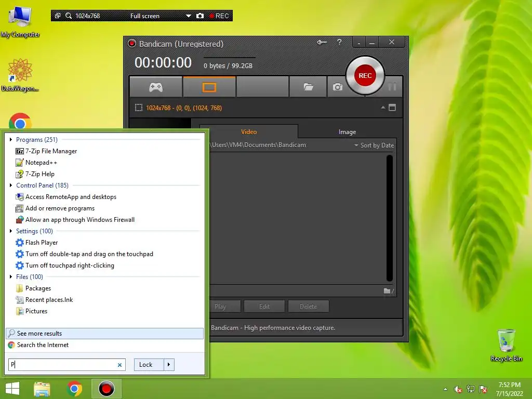Click the magnifier icon in the top recording bar
532x399 pixels.
click(69, 16)
